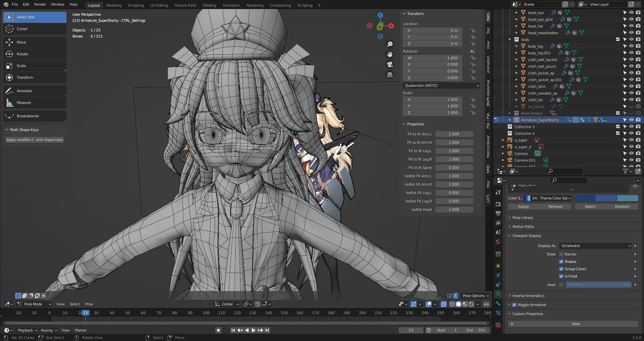
Task: Toggle X mirror in Pose Options
Action: point(456,296)
